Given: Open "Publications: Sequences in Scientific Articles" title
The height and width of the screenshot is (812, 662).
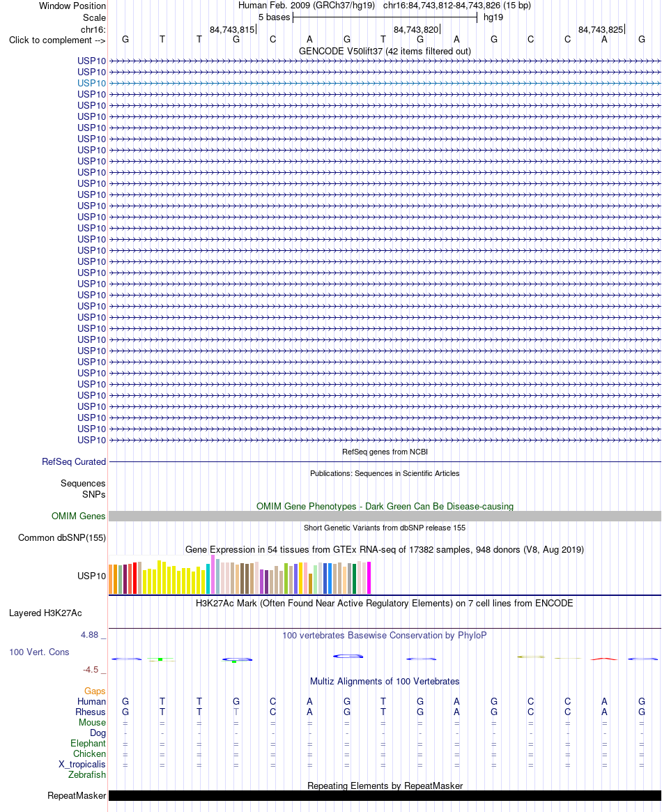Looking at the screenshot, I should (385, 473).
